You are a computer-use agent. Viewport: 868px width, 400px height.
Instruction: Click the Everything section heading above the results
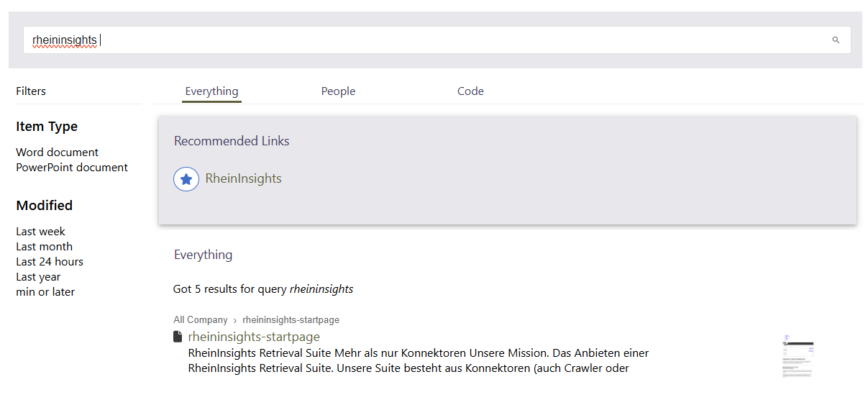pos(203,255)
